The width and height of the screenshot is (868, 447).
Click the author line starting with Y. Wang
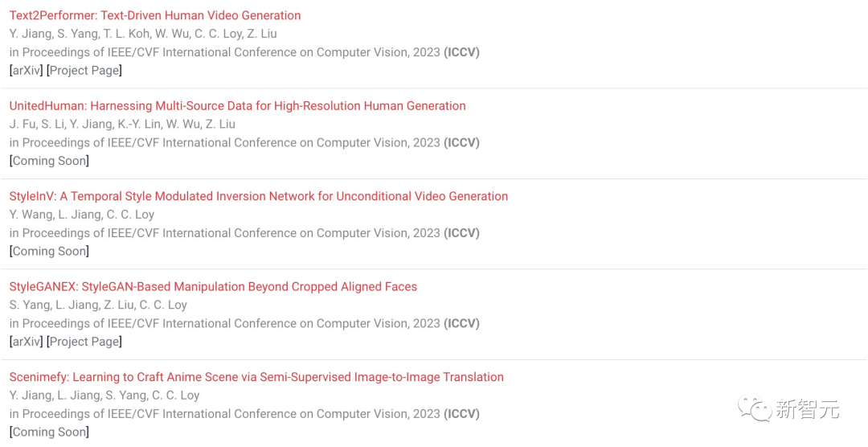82,215
